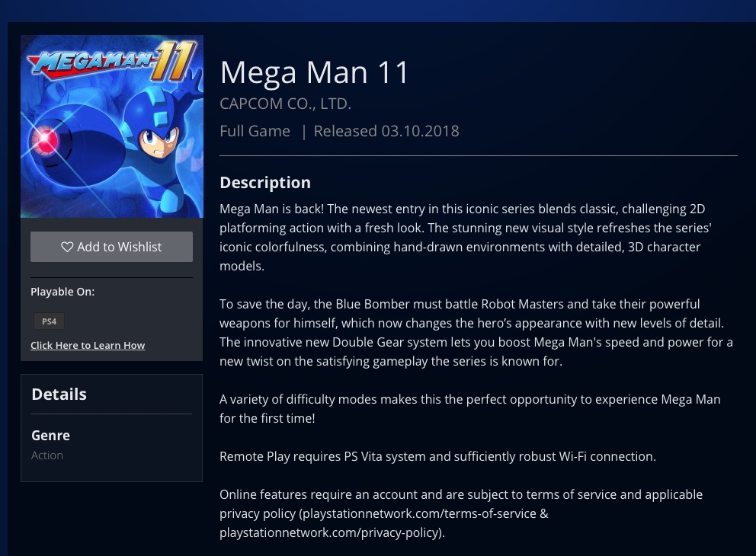Select the CAPCOM CO., LTD. publisher name
The image size is (756, 556).
tap(285, 104)
